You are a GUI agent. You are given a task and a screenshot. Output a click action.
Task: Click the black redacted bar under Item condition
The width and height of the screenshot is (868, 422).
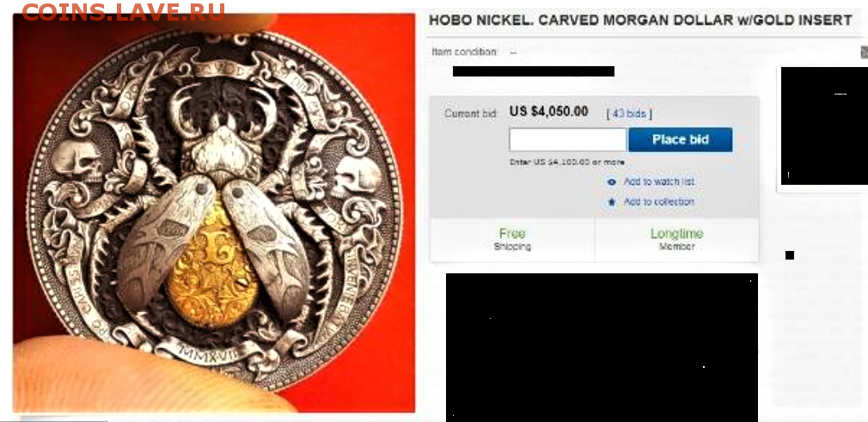coord(534,71)
